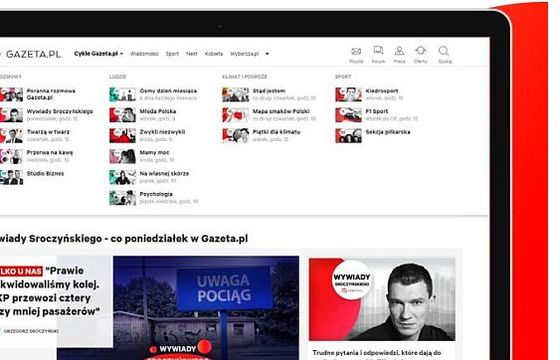
Task: Click the red U NAS badge
Action: click(x=21, y=271)
